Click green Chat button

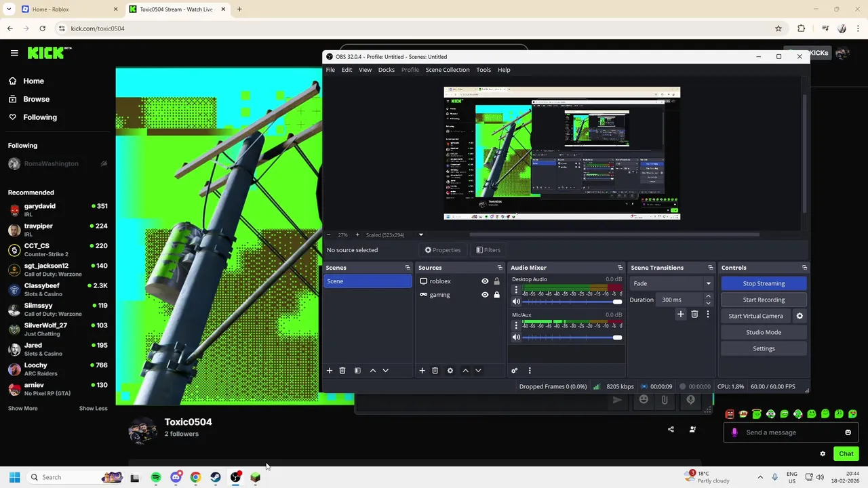pos(846,454)
